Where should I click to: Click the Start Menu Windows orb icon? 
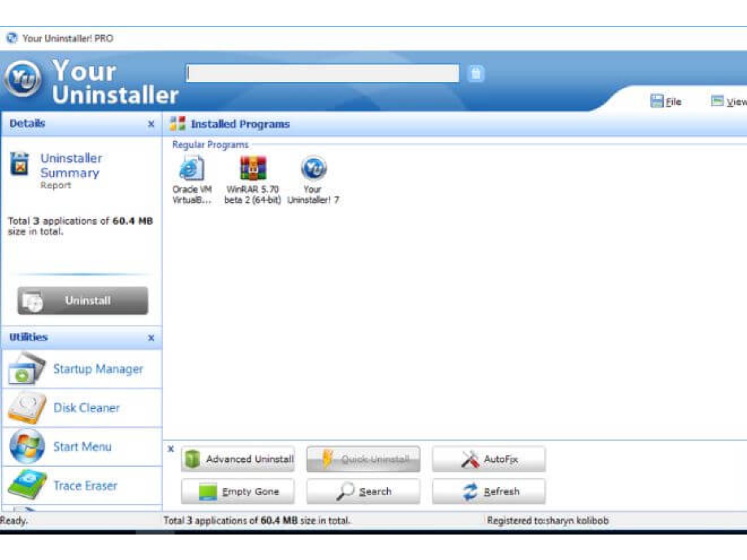point(27,447)
